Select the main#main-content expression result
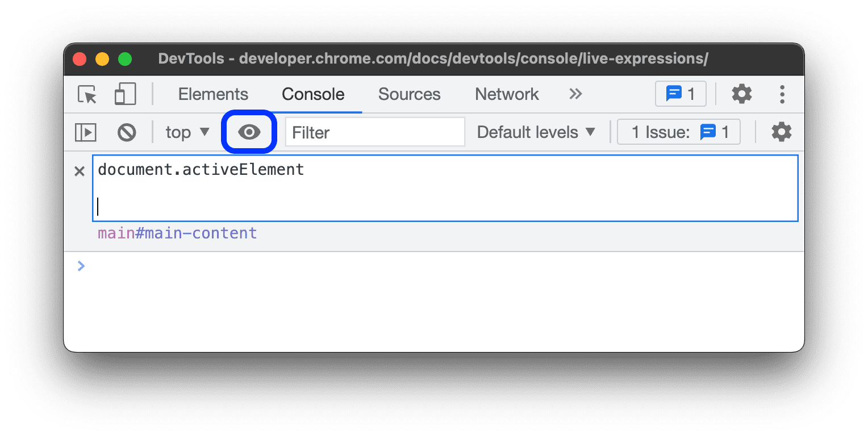The height and width of the screenshot is (436, 868). [x=176, y=233]
